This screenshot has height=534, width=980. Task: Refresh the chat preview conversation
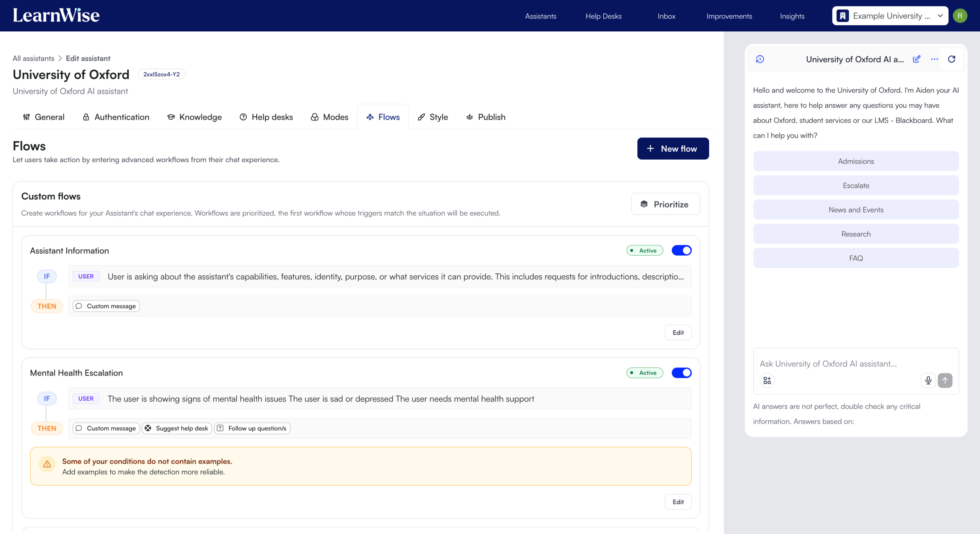tap(952, 59)
